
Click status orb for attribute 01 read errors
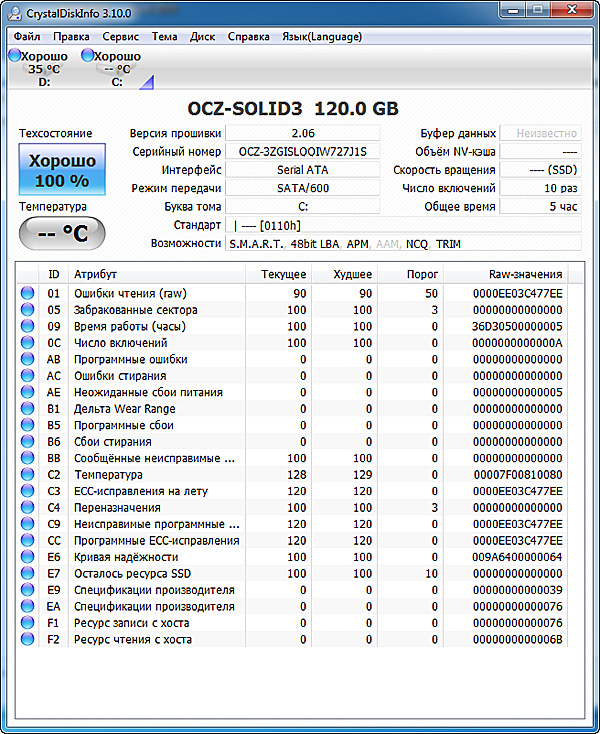coord(27,293)
